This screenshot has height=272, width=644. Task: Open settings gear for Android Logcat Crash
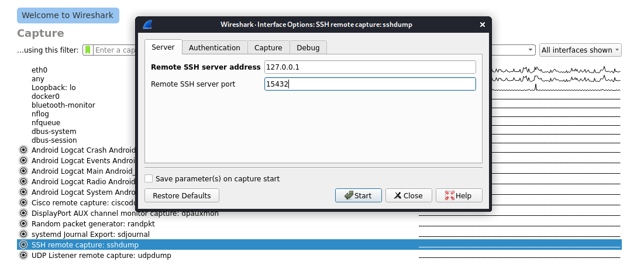(23, 150)
